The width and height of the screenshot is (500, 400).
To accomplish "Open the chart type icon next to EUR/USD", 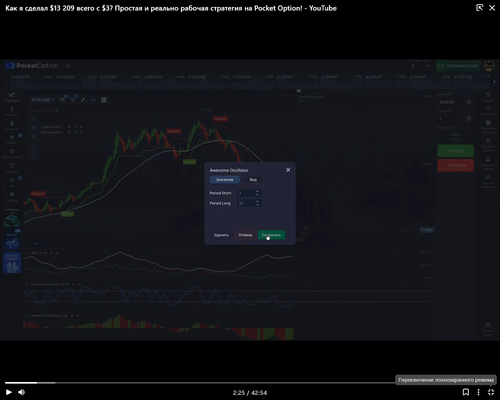I will (x=62, y=100).
